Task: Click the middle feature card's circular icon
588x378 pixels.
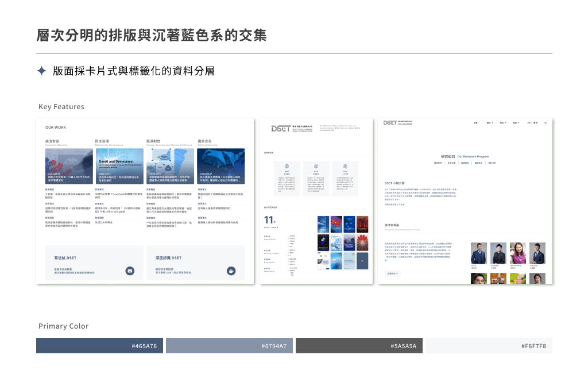Action: pos(316,166)
